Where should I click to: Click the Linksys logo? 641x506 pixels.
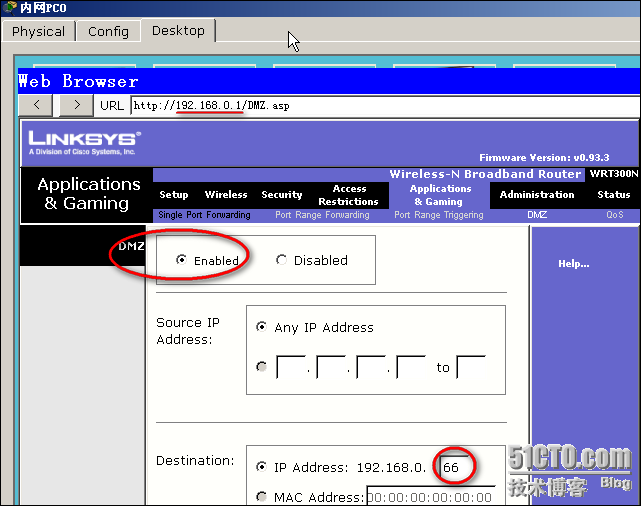84,142
